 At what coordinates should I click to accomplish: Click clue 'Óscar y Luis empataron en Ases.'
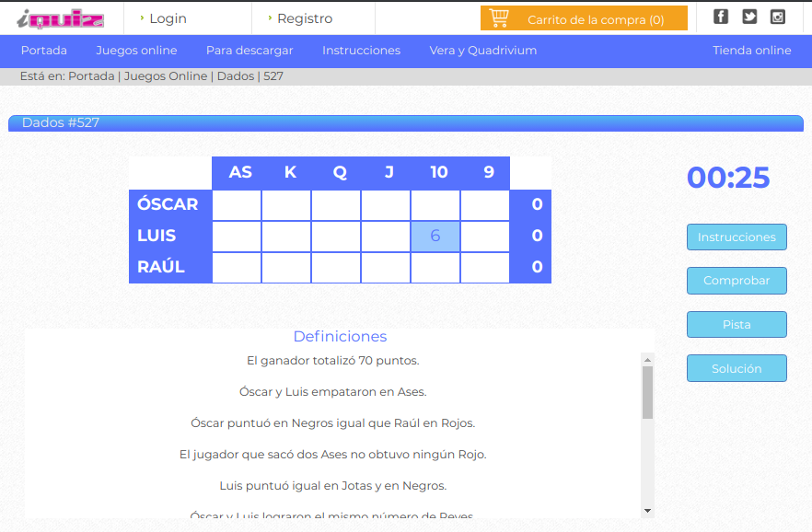(x=333, y=392)
